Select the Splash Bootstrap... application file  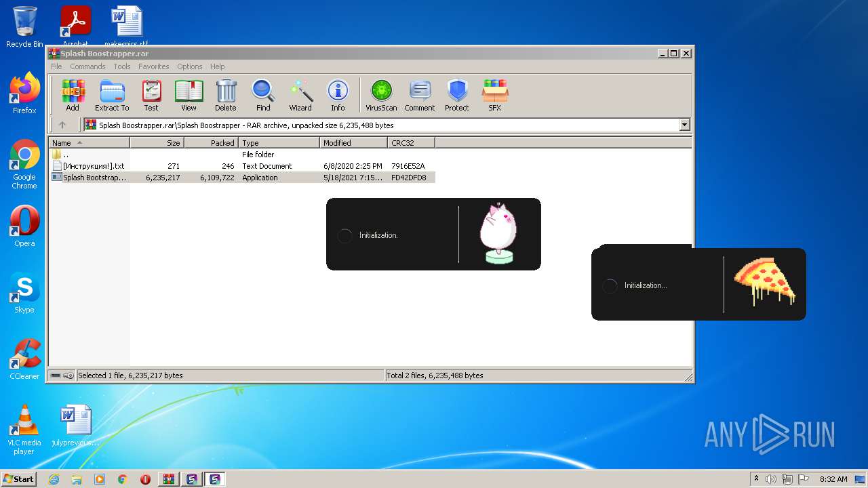[x=241, y=178]
